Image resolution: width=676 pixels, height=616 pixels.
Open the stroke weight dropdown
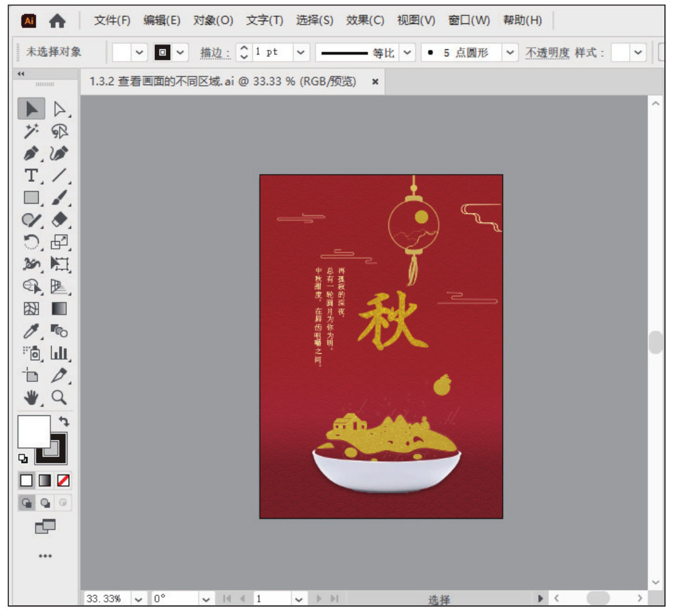click(300, 52)
